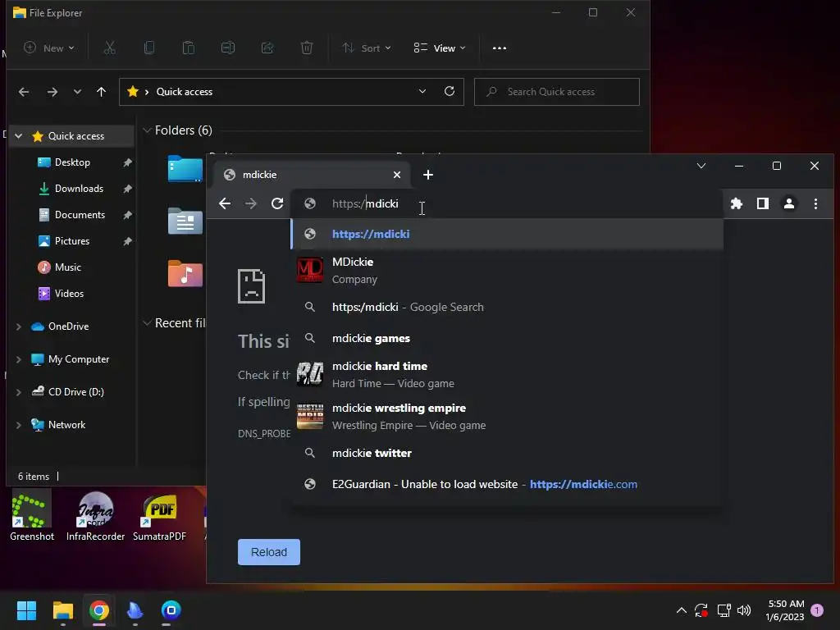
Task: Expand the My Computer tree node
Action: pyautogui.click(x=19, y=359)
